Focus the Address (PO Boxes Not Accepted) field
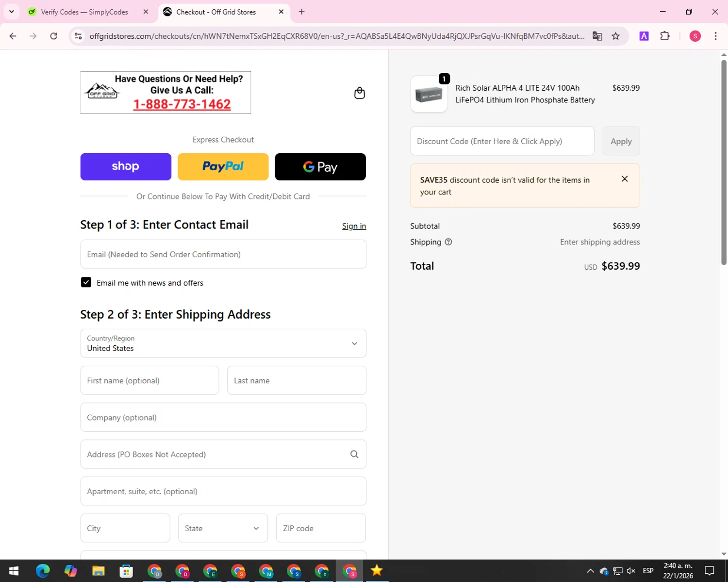Image resolution: width=728 pixels, height=582 pixels. 223,454
